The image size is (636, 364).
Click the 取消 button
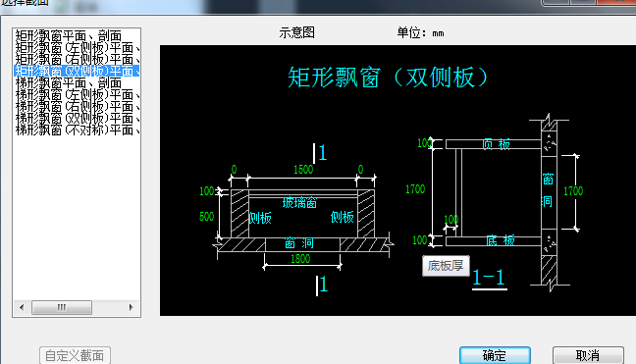click(x=588, y=355)
